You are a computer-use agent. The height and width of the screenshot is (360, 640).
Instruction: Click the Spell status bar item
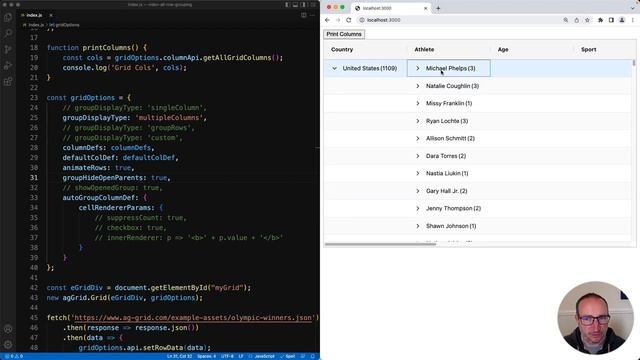pos(288,356)
